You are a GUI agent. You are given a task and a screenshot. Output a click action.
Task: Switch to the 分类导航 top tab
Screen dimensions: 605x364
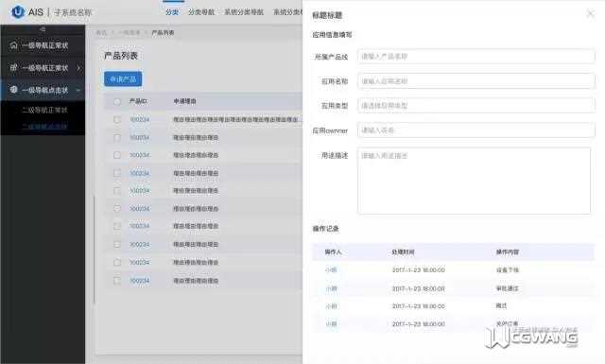click(x=201, y=12)
